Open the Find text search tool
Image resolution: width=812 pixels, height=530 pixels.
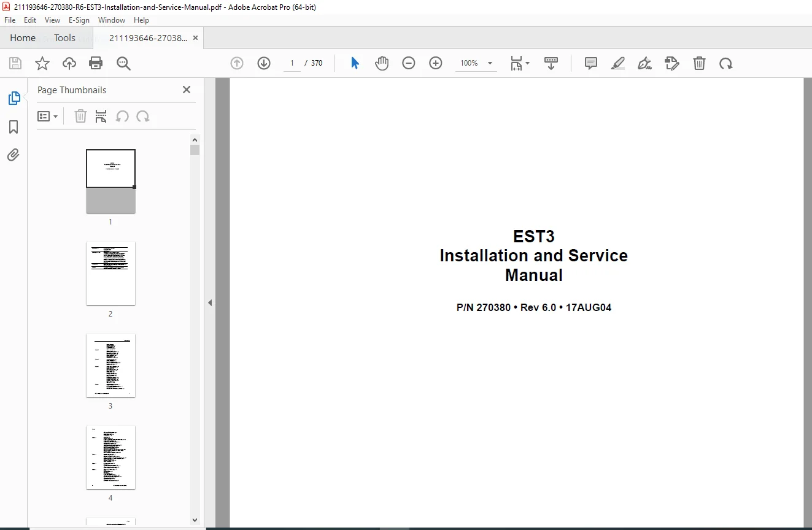coord(123,63)
